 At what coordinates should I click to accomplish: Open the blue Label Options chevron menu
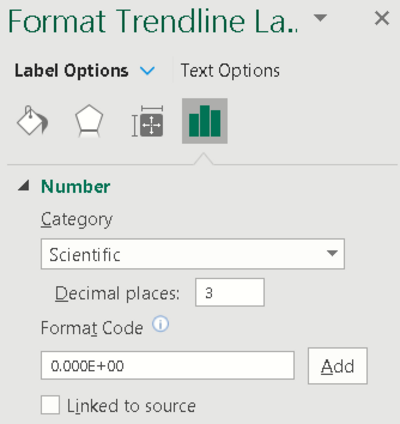click(147, 71)
